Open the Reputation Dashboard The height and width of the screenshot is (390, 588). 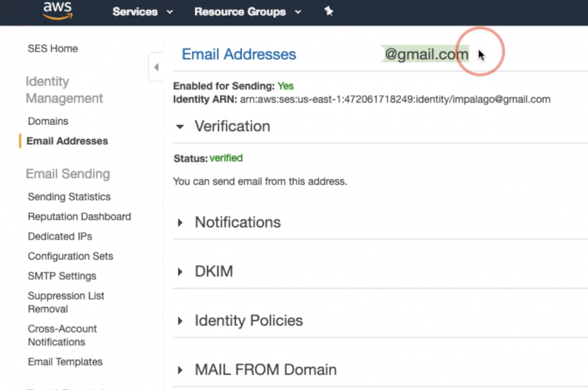click(x=79, y=217)
